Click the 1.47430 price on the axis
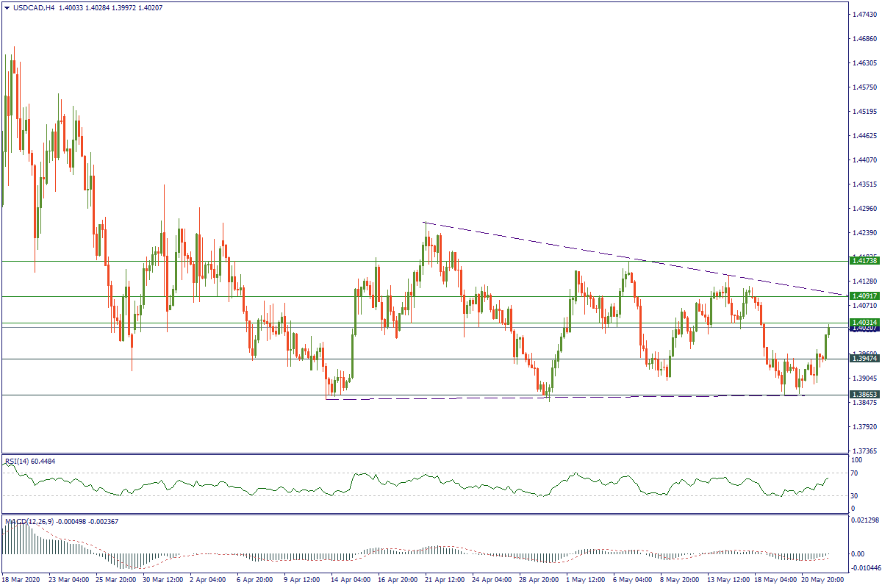Viewport: 882px width, 588px height. (x=864, y=14)
